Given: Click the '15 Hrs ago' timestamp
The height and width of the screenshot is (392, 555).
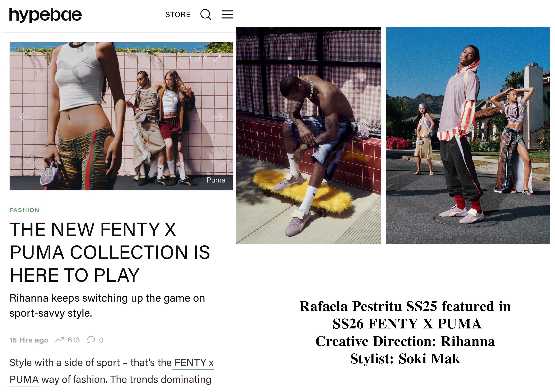Looking at the screenshot, I should [29, 340].
